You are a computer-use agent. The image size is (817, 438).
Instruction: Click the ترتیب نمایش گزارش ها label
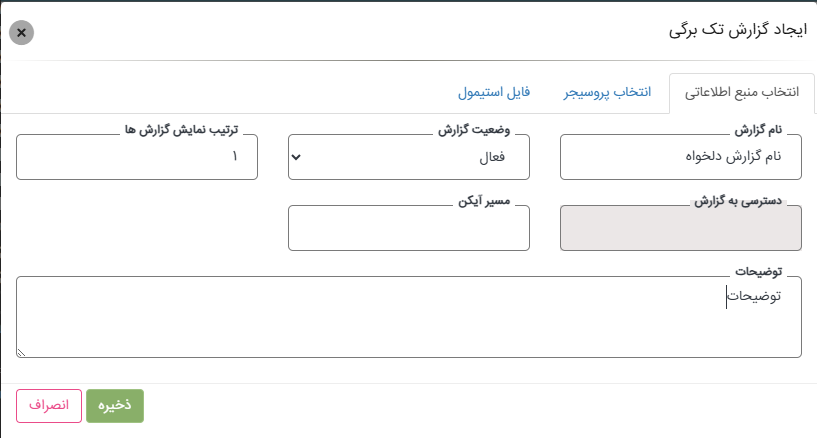click(x=181, y=130)
